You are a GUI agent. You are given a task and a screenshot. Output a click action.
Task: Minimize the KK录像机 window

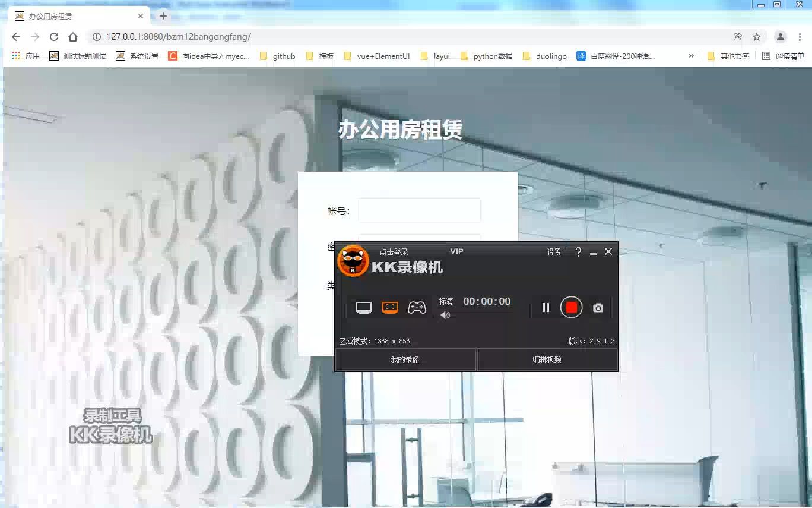point(593,253)
